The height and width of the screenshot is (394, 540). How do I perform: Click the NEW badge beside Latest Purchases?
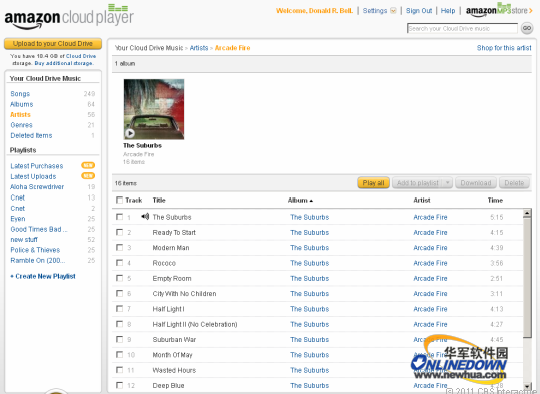pyautogui.click(x=88, y=165)
